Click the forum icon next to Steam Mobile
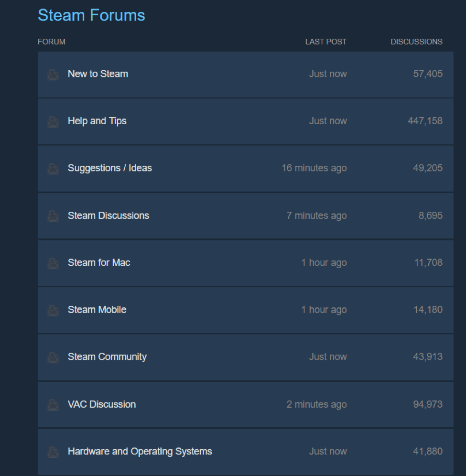The width and height of the screenshot is (466, 476). pyautogui.click(x=53, y=310)
